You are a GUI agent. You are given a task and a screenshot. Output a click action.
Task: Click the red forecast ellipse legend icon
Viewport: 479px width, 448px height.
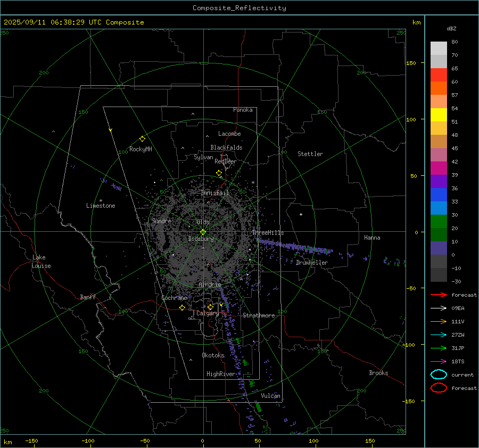(x=439, y=388)
